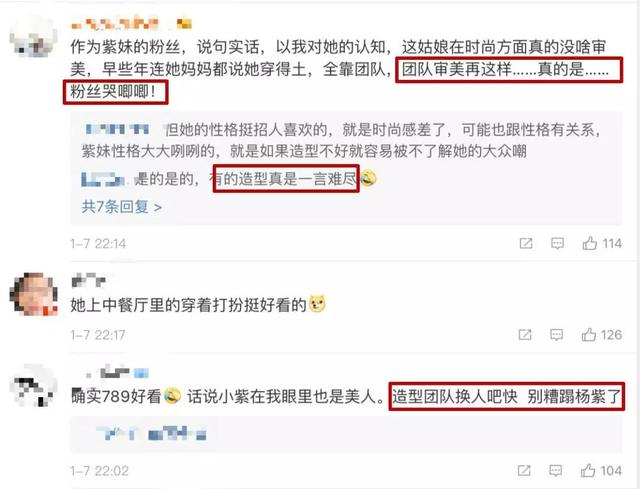Image resolution: width=640 pixels, height=489 pixels.
Task: Reply to the comment posted at 1-7 22:14
Action: coord(558,244)
